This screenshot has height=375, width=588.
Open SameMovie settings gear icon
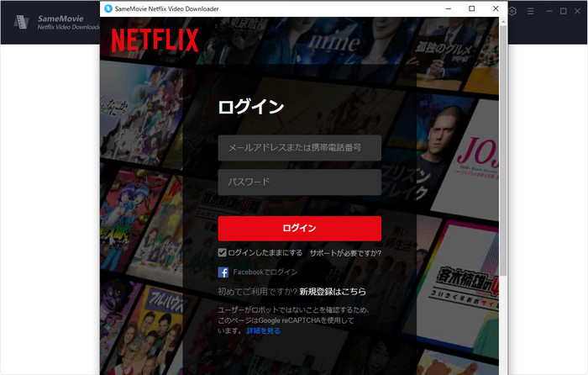pos(513,11)
